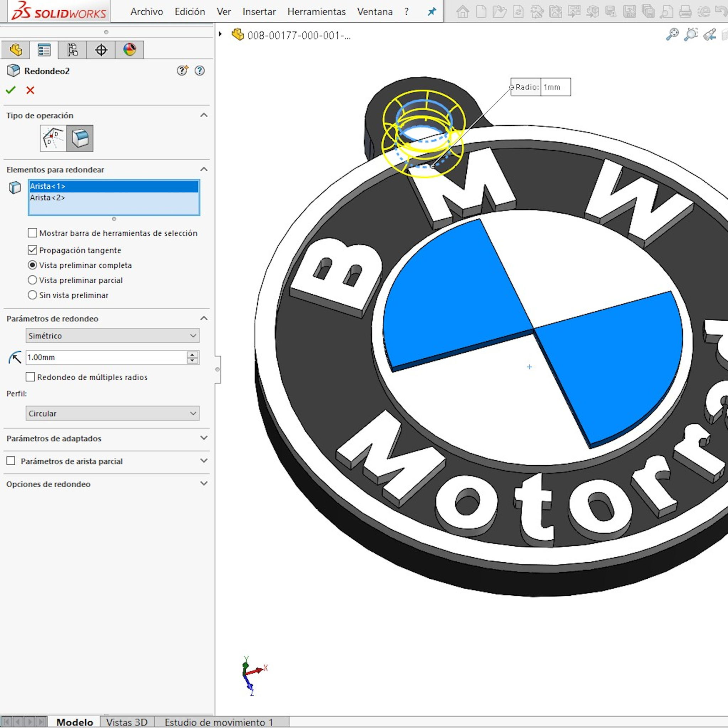Select Sin vista preliminar radio button
This screenshot has height=728, width=728.
32,295
